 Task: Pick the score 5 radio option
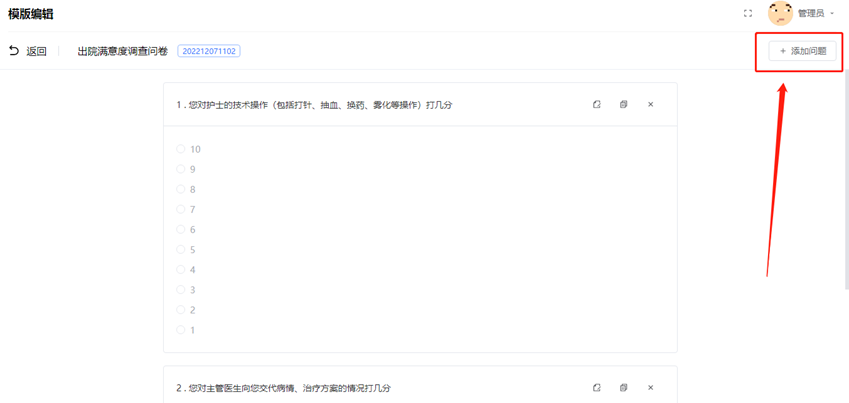tap(181, 249)
